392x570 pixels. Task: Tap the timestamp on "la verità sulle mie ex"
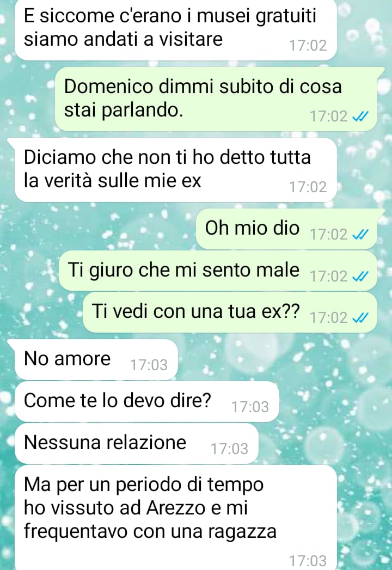(x=308, y=187)
